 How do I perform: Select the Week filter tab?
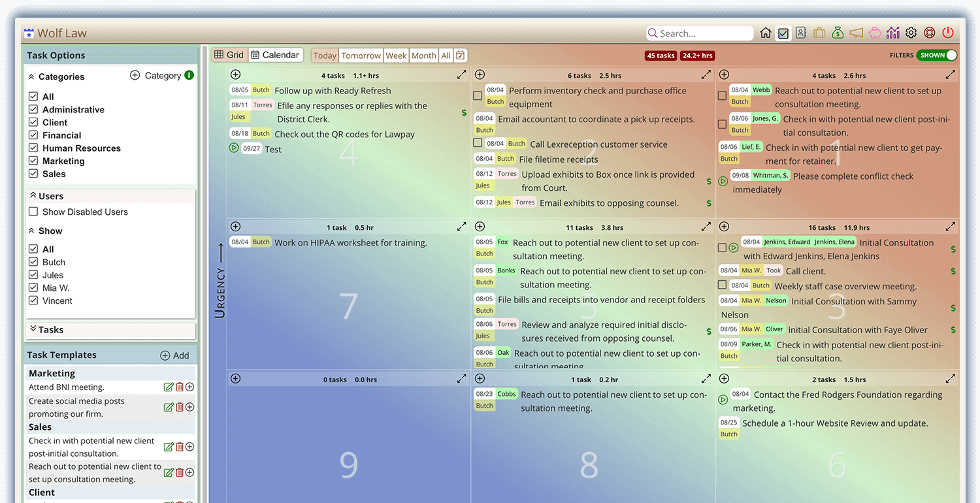coord(396,56)
